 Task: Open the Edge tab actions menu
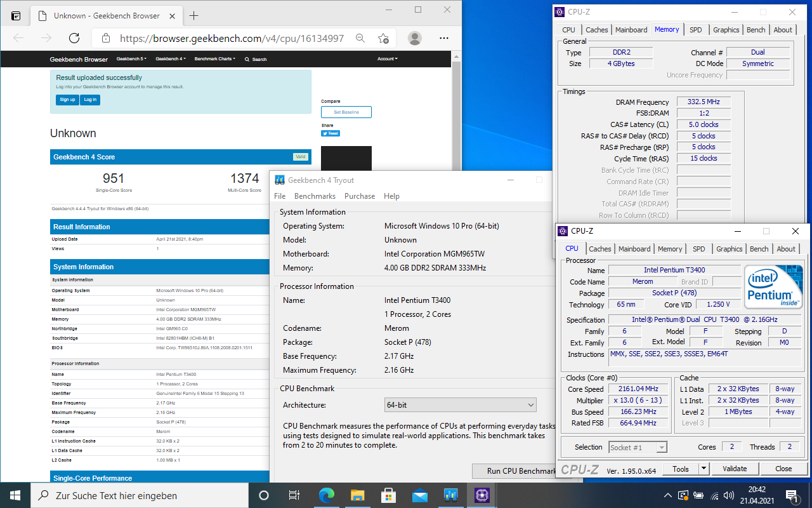point(16,15)
